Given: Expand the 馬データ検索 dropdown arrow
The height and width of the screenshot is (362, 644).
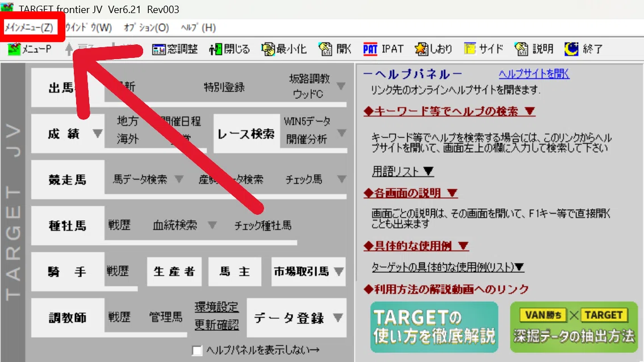Looking at the screenshot, I should point(179,179).
